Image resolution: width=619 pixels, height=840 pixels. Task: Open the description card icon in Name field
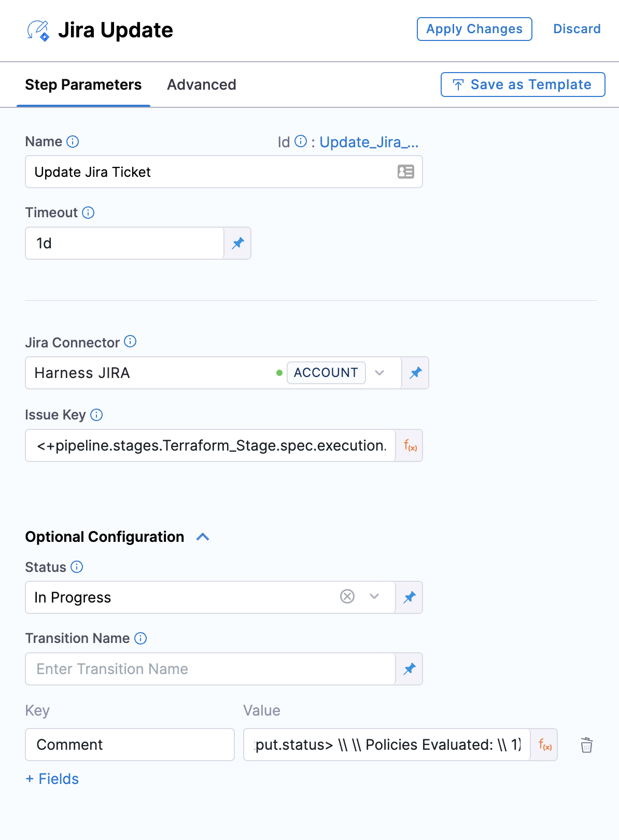[x=405, y=172]
